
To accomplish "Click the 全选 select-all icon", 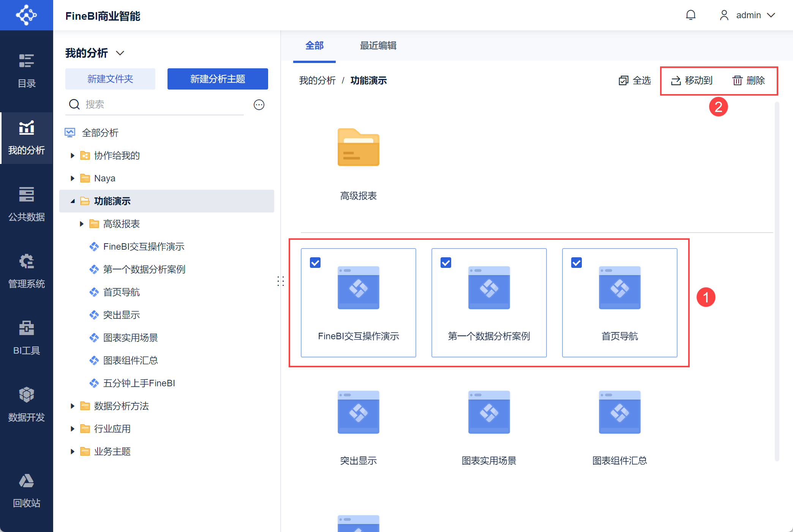I will tap(623, 80).
